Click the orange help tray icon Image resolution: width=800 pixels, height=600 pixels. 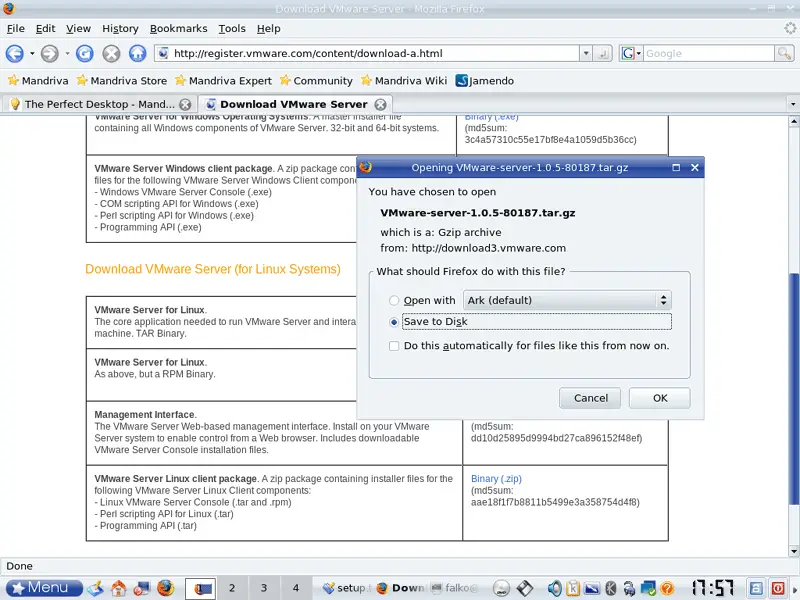pos(667,588)
